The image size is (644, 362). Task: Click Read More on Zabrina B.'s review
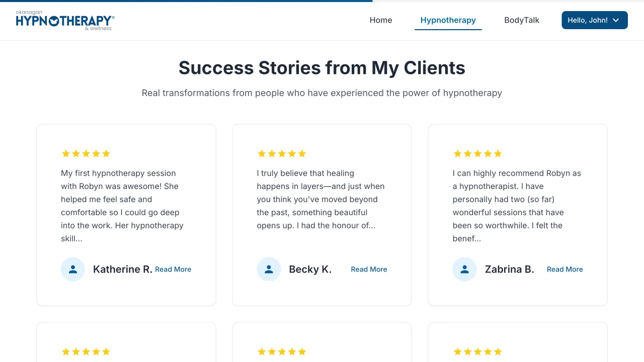click(565, 269)
